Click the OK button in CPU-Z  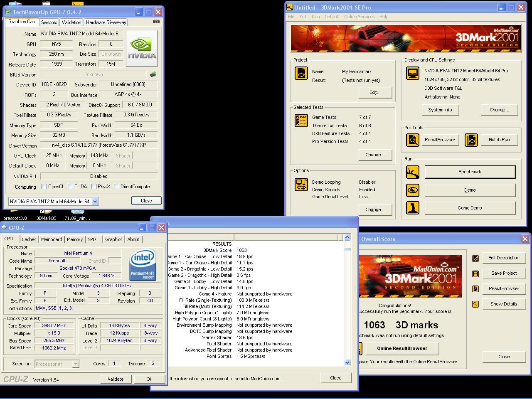tap(149, 379)
